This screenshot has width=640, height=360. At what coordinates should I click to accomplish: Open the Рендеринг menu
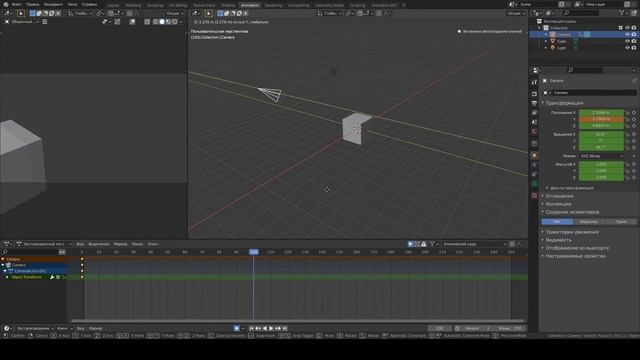pyautogui.click(x=53, y=4)
